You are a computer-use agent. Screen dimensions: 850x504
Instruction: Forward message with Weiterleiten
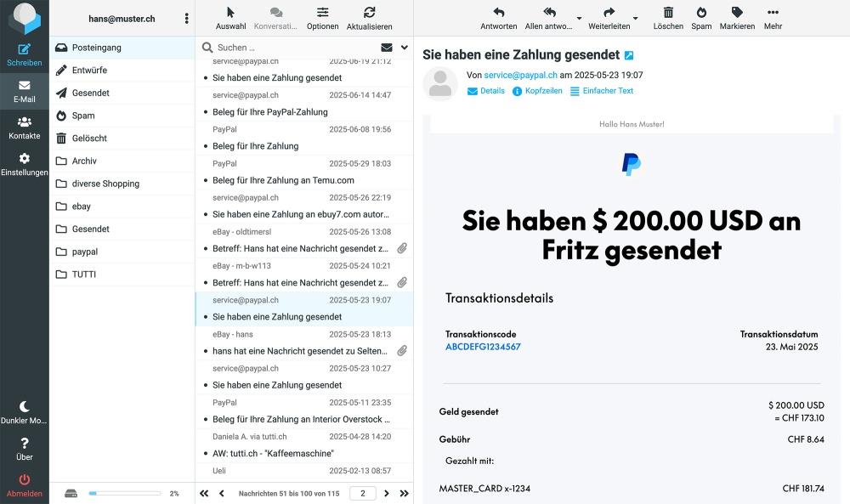pos(609,19)
